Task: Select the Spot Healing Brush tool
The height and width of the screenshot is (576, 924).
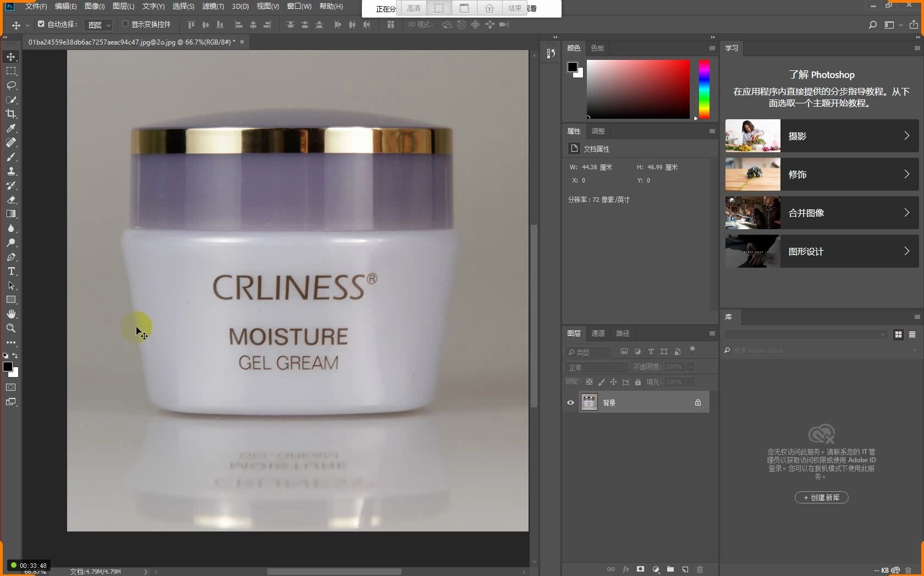Action: coord(11,142)
